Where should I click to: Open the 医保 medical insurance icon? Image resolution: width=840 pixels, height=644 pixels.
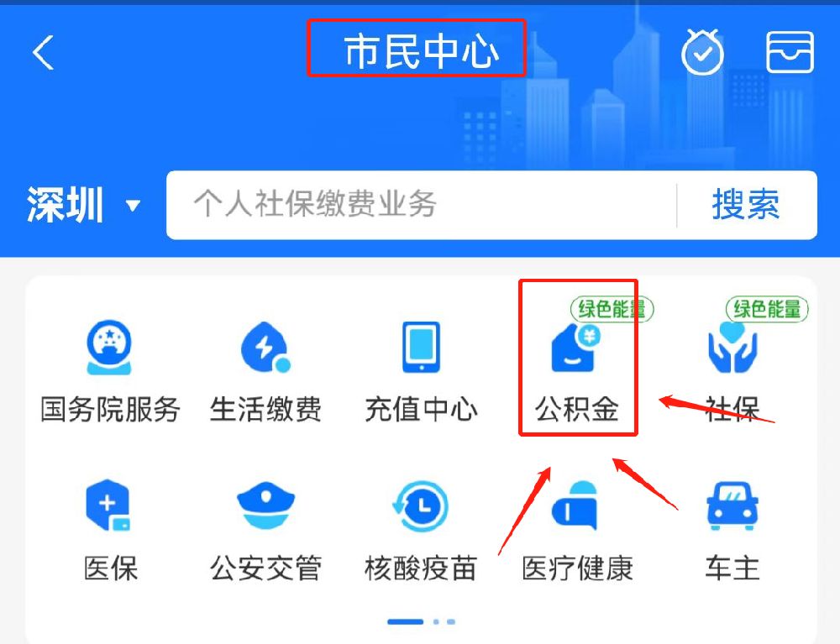(109, 505)
